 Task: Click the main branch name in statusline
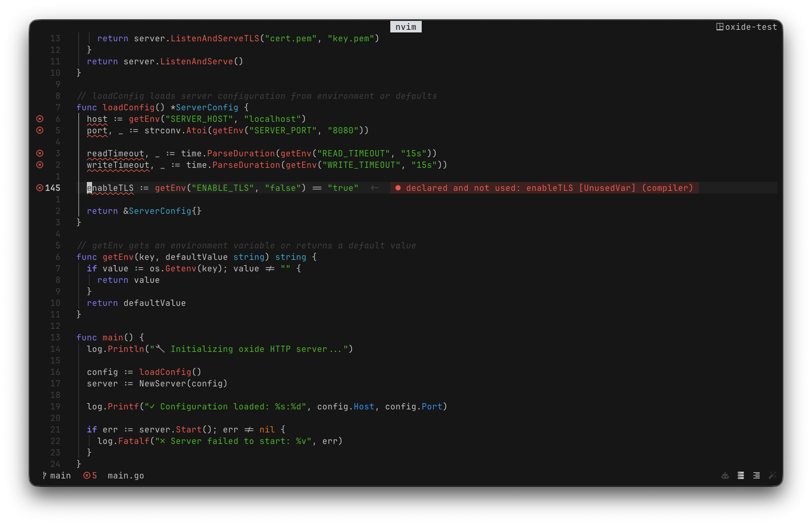pyautogui.click(x=60, y=475)
